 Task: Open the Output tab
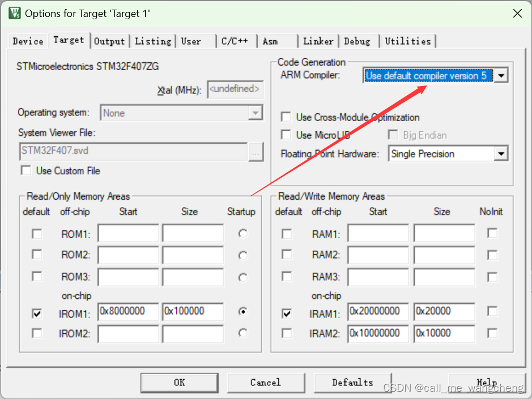pos(109,41)
